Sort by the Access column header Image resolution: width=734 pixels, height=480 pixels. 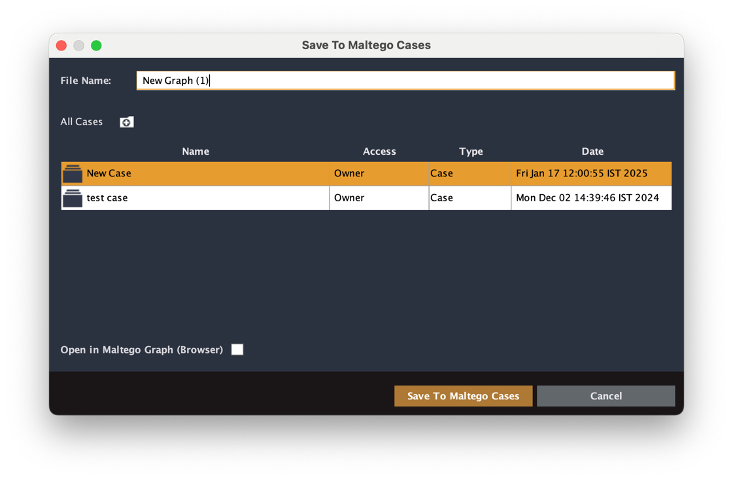point(379,151)
